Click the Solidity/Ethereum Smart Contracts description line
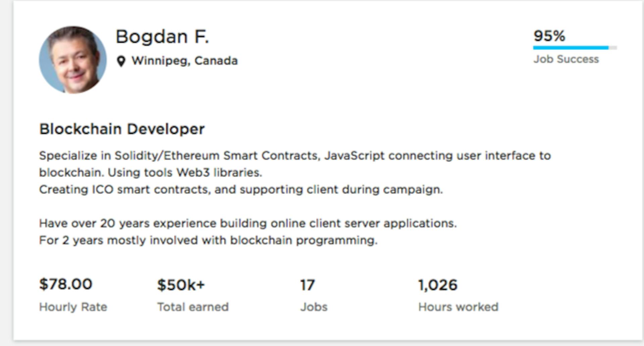The width and height of the screenshot is (644, 346). 294,156
